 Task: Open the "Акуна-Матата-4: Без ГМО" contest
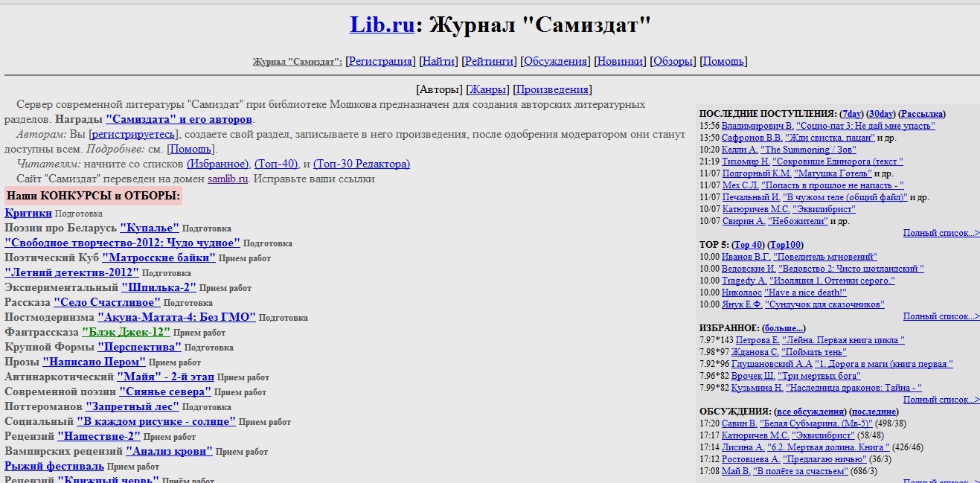tap(176, 317)
